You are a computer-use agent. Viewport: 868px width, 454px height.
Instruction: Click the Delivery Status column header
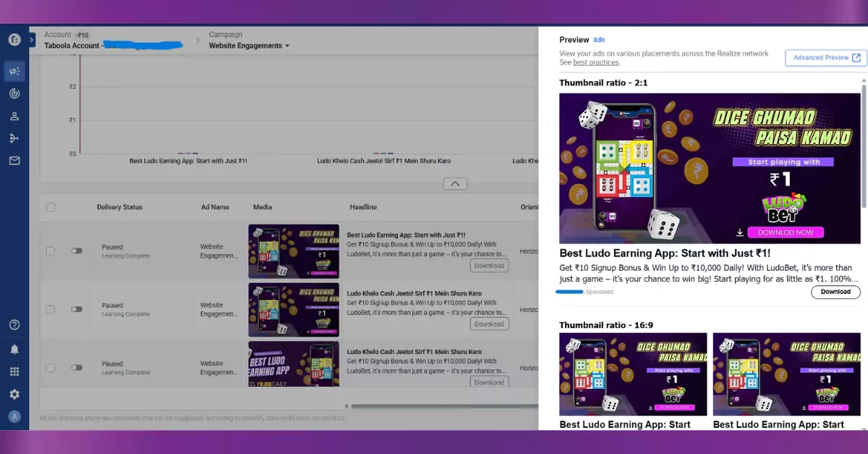pyautogui.click(x=119, y=207)
